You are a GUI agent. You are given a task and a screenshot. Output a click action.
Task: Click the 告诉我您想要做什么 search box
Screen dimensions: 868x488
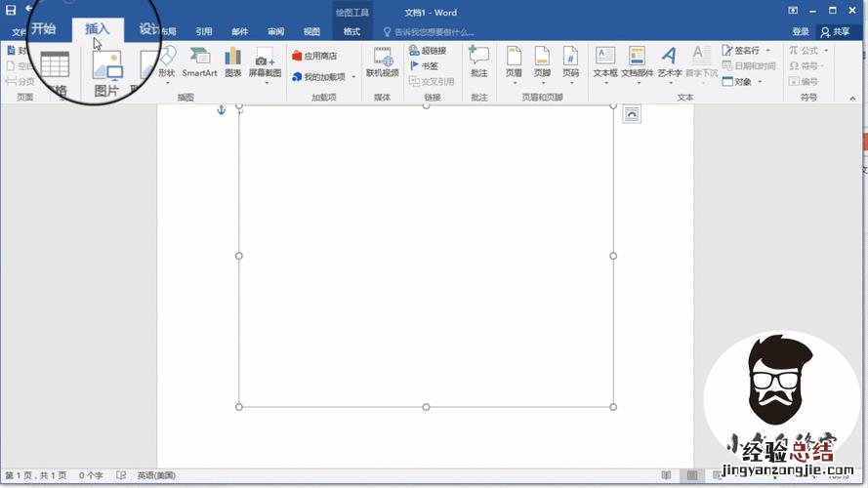point(439,32)
